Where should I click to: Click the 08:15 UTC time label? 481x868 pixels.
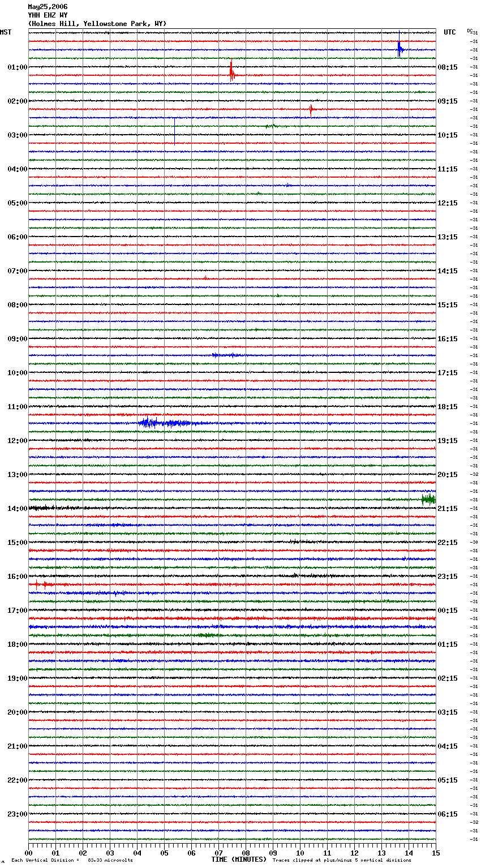click(x=448, y=67)
